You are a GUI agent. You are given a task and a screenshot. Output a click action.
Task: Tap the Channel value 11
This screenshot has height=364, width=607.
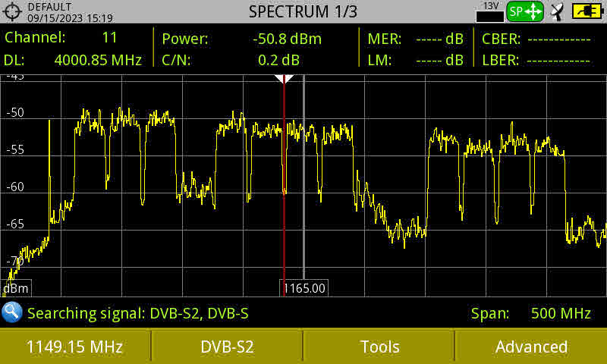(x=109, y=37)
